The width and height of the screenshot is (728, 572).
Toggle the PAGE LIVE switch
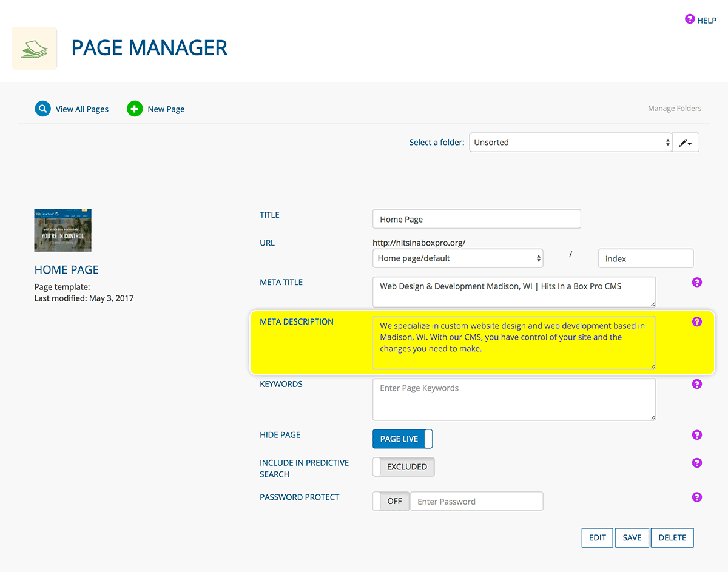402,439
